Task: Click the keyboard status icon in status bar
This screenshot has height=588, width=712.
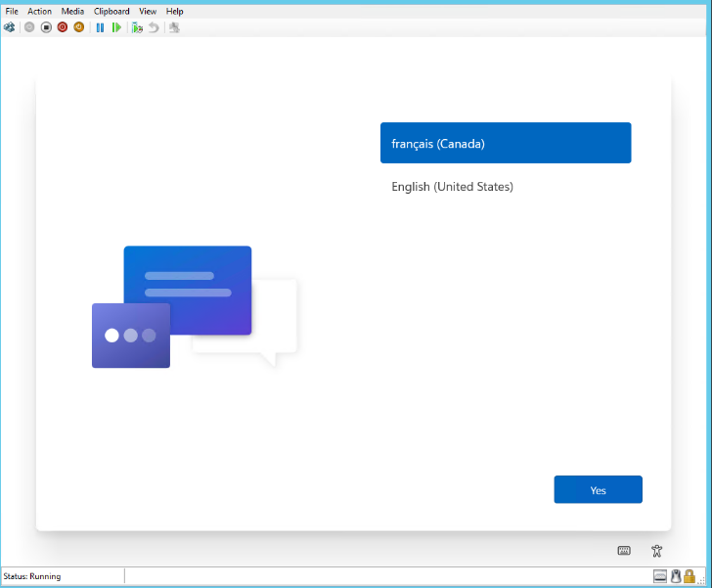Action: click(x=660, y=576)
